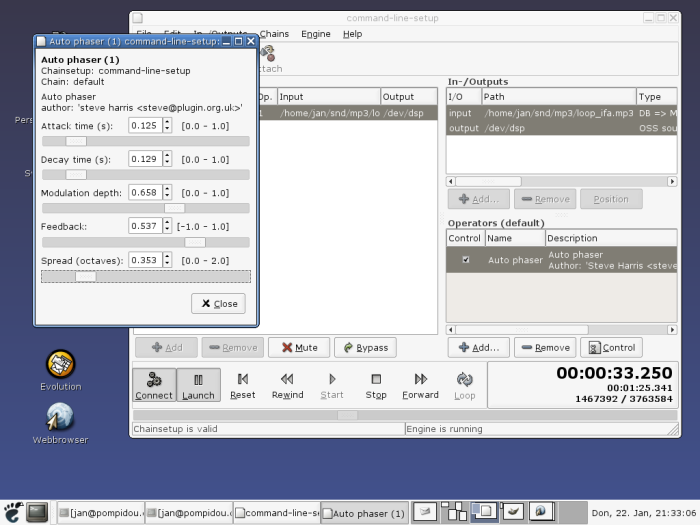Toggle the Auto phaser control checkbox
This screenshot has width=700, height=525.
[465, 260]
